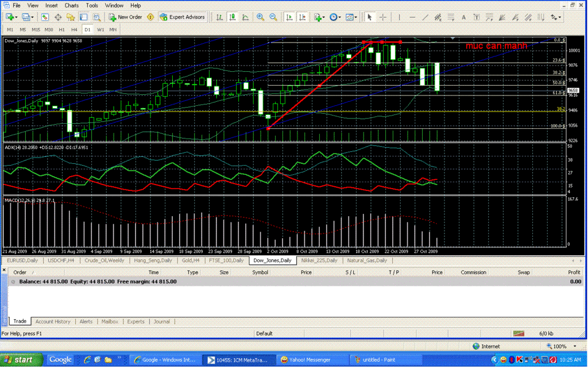This screenshot has width=588, height=368.
Task: Select the Gann fan drawing tool
Action: 502,17
